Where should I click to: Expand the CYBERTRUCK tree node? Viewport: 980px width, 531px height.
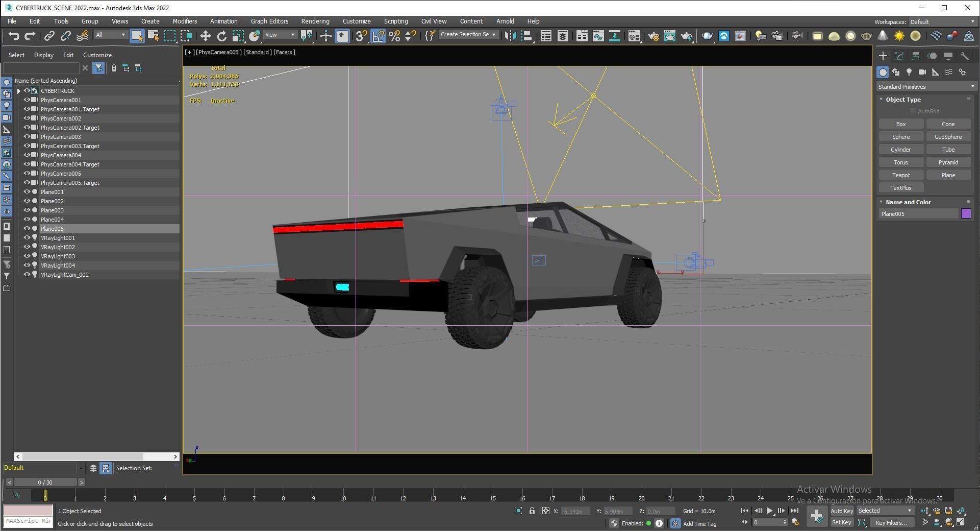click(19, 91)
